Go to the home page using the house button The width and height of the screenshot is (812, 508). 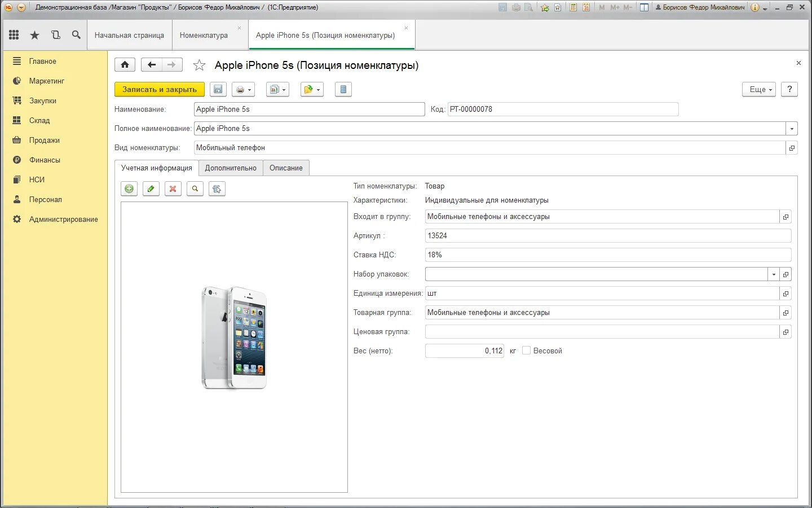click(x=125, y=65)
